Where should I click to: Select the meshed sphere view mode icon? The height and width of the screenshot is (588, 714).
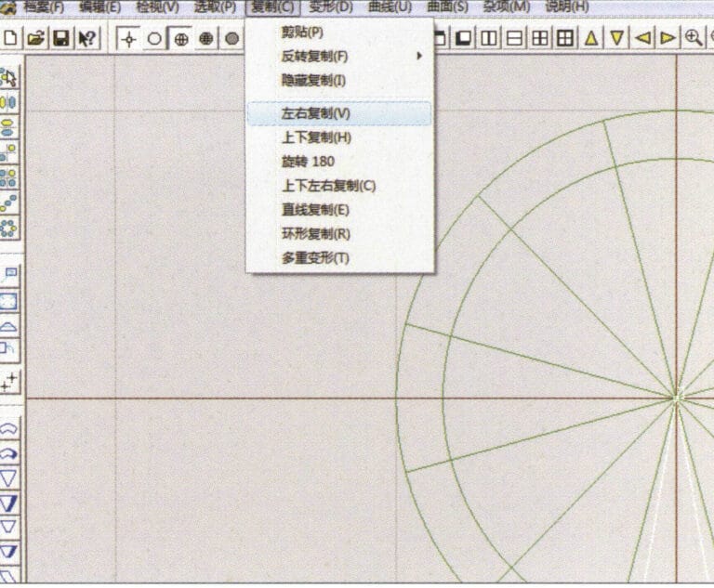[206, 39]
